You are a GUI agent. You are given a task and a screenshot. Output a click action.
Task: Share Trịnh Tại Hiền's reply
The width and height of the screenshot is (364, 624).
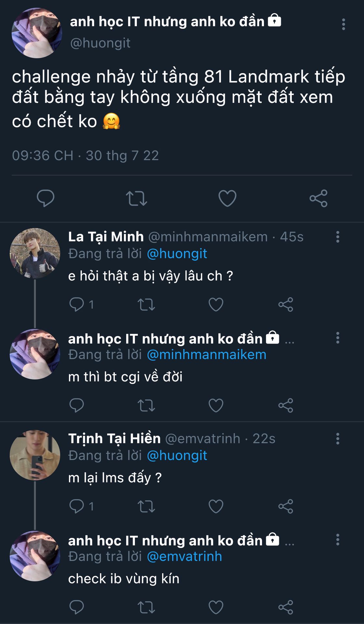[286, 506]
